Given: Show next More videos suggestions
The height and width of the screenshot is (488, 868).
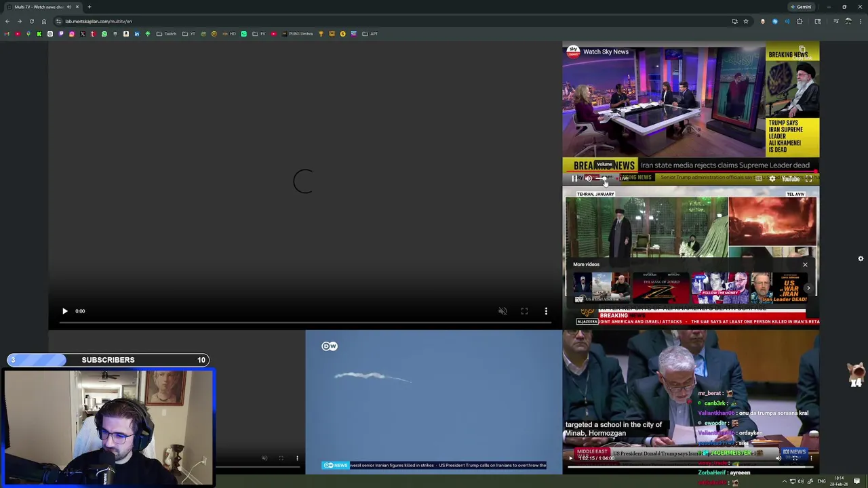Looking at the screenshot, I should (x=808, y=288).
